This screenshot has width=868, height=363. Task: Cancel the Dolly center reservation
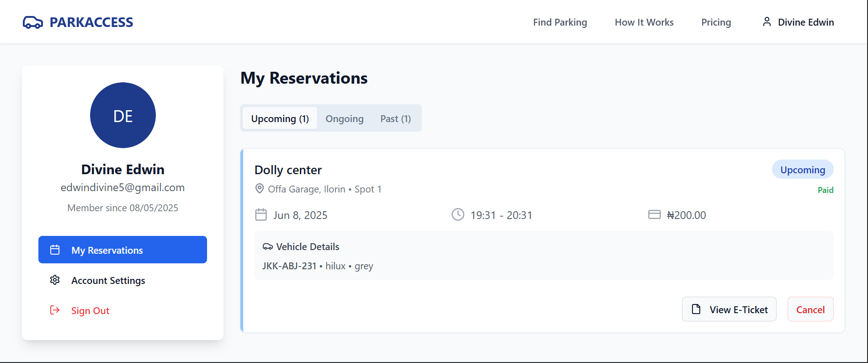tap(810, 310)
